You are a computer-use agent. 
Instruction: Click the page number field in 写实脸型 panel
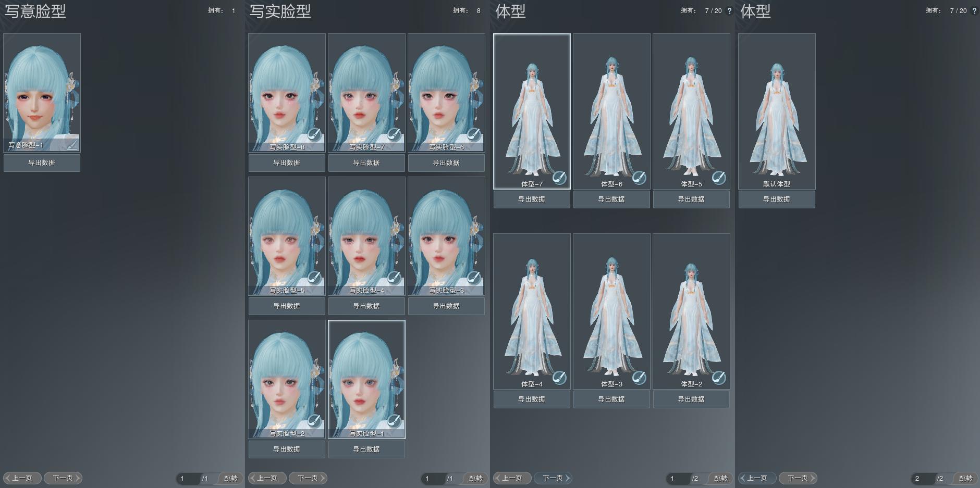pyautogui.click(x=433, y=479)
